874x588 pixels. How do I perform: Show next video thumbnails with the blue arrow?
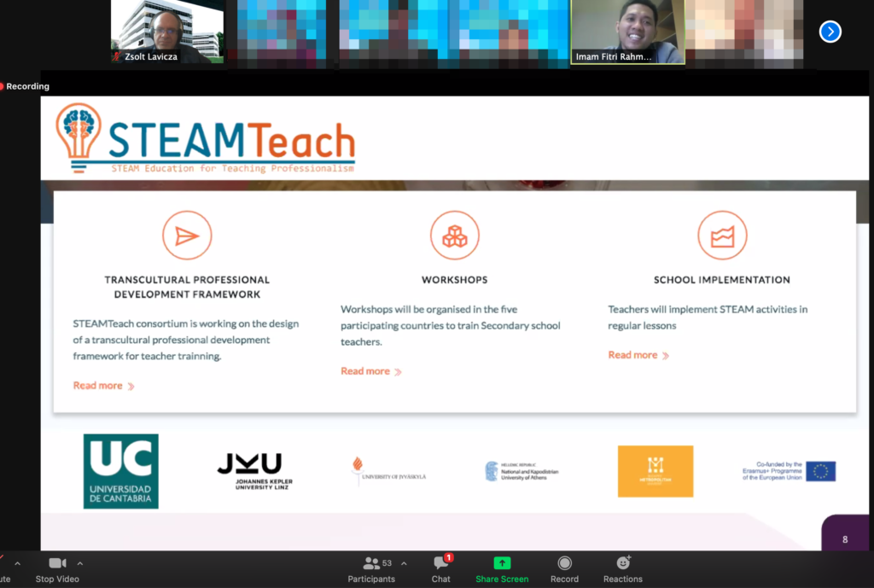(x=830, y=32)
